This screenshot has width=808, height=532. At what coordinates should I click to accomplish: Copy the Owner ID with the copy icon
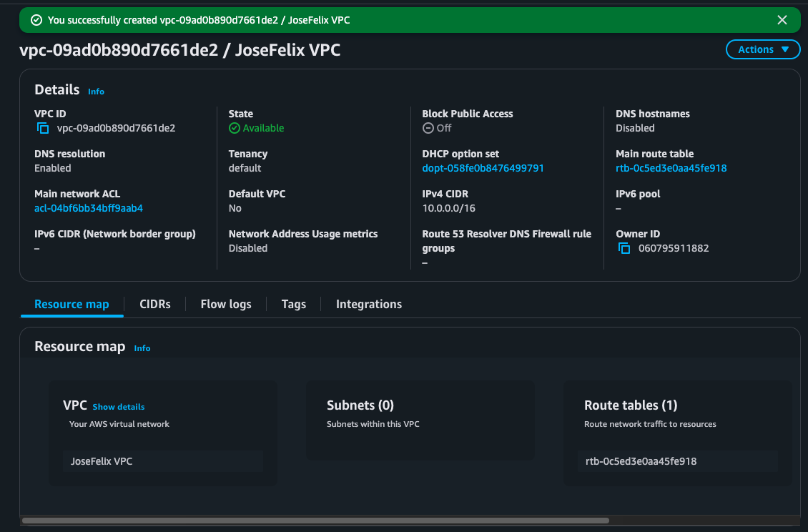[x=624, y=248]
